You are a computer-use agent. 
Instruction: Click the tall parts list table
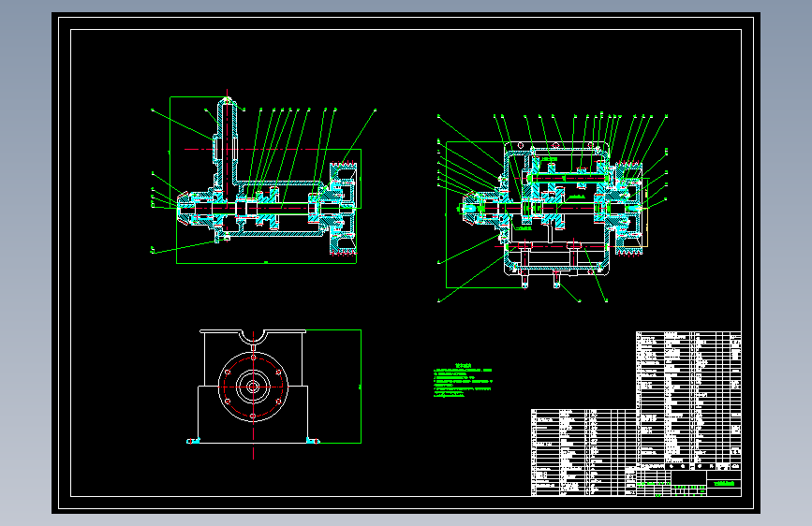[x=688, y=401]
